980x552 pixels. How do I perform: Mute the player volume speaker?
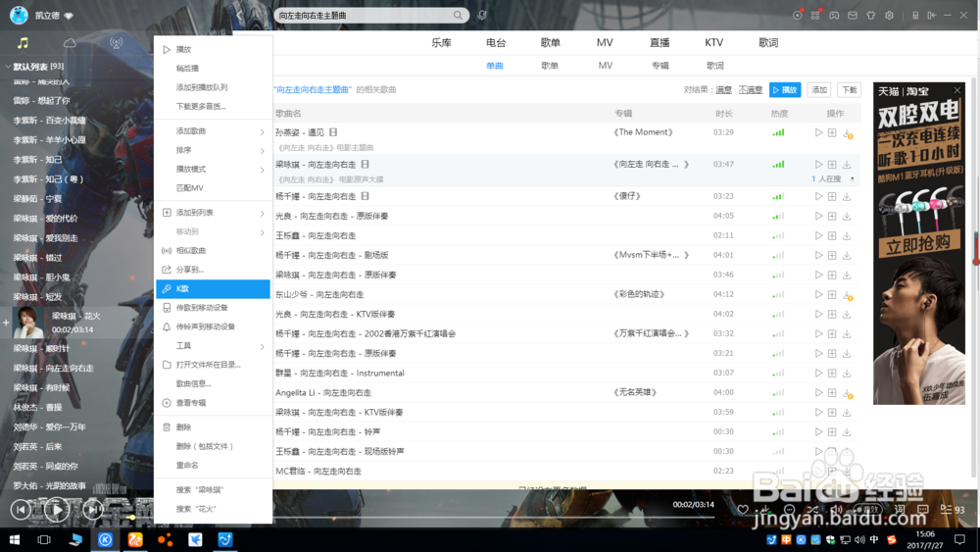coord(836,510)
